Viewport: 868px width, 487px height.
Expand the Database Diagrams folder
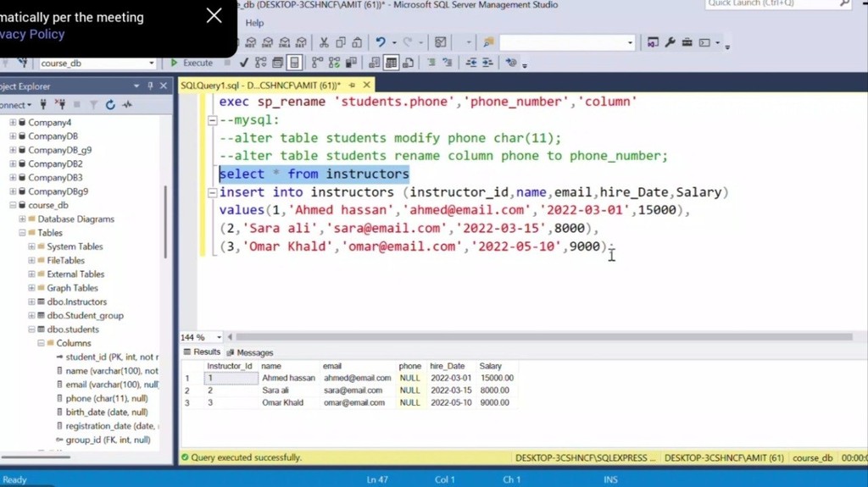tap(22, 219)
